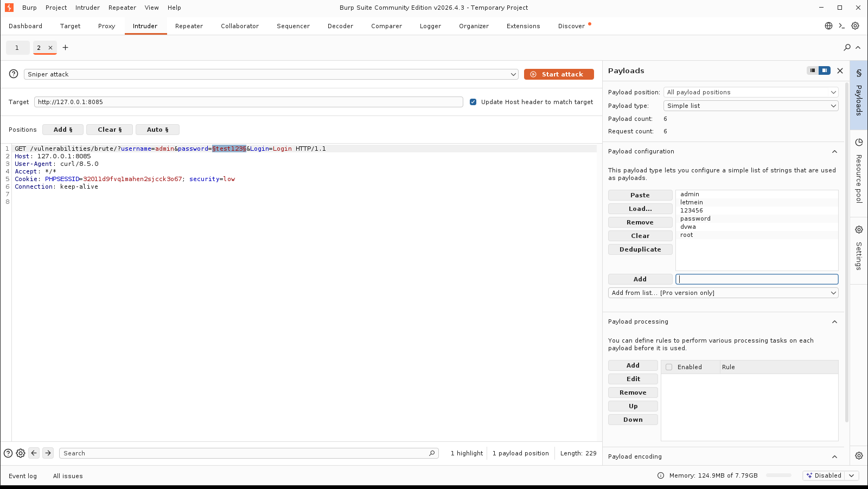Click the Load... payload button
The image size is (868, 489).
point(640,209)
